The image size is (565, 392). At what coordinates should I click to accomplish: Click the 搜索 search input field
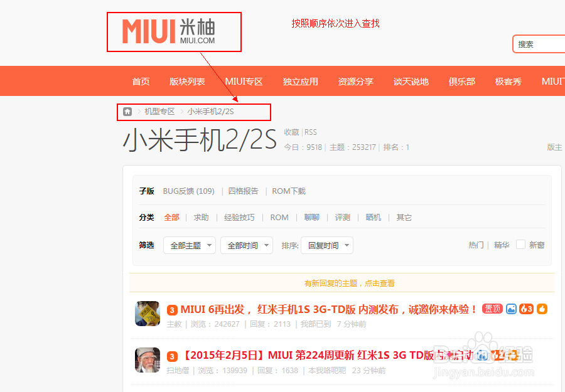(539, 45)
